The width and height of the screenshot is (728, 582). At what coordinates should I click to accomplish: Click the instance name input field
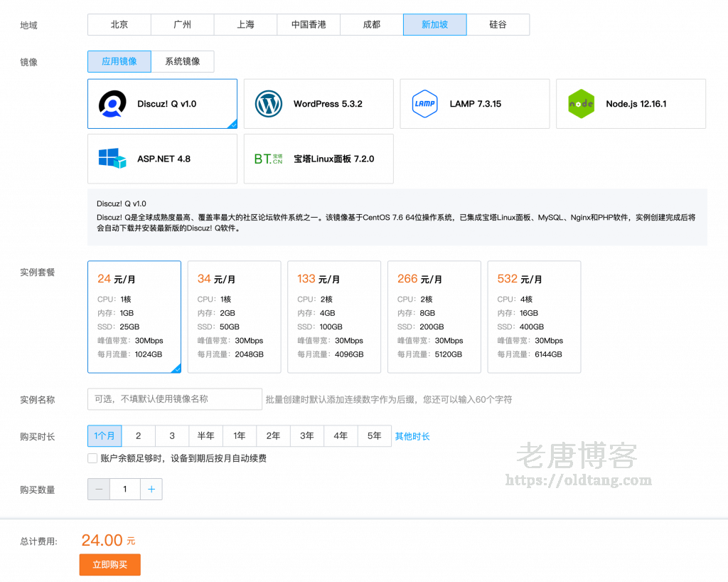click(x=174, y=399)
